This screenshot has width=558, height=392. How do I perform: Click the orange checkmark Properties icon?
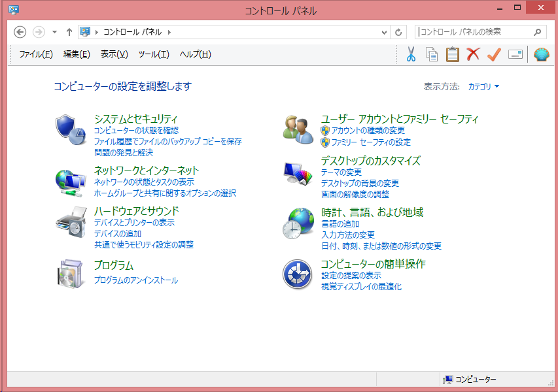pyautogui.click(x=494, y=54)
